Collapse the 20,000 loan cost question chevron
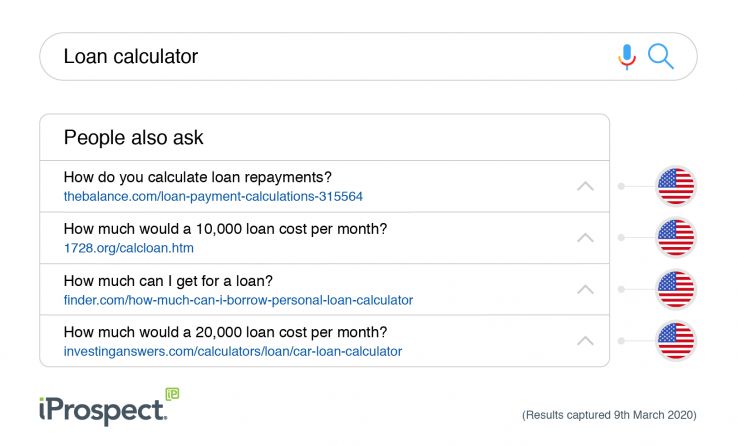Viewport: 738px width, 446px height. click(585, 341)
